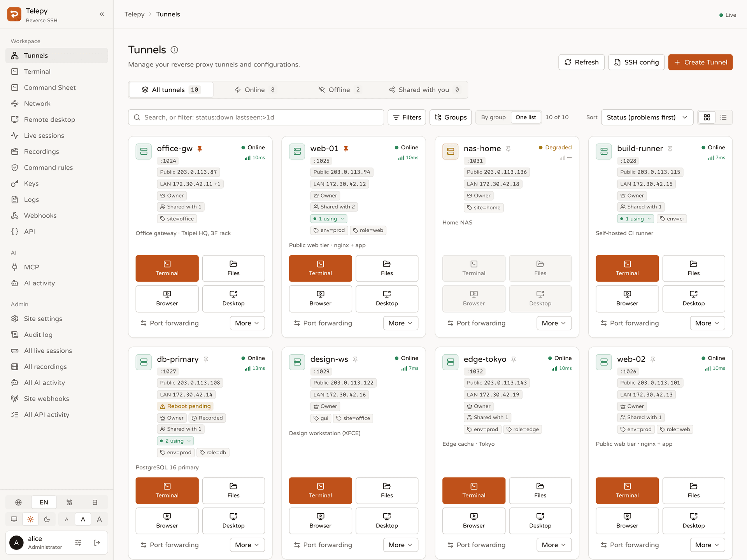Click the info icon next to the Tunnels heading
747x560 pixels.
click(174, 50)
